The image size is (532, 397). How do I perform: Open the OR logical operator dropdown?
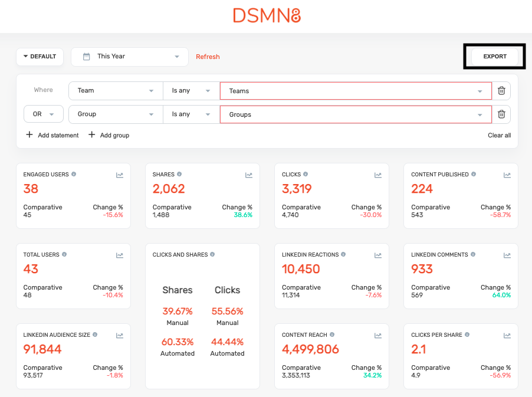click(x=44, y=114)
